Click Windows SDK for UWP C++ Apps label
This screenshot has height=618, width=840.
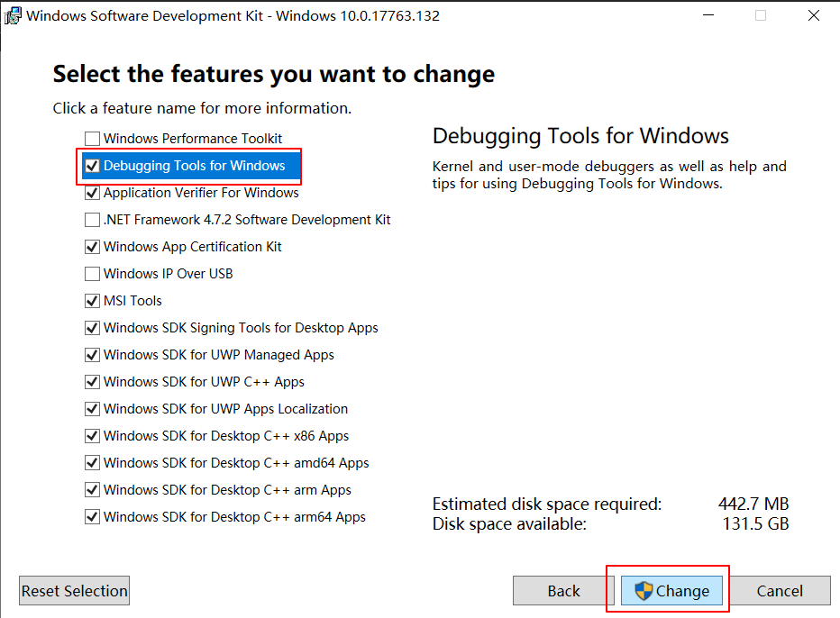coord(204,382)
